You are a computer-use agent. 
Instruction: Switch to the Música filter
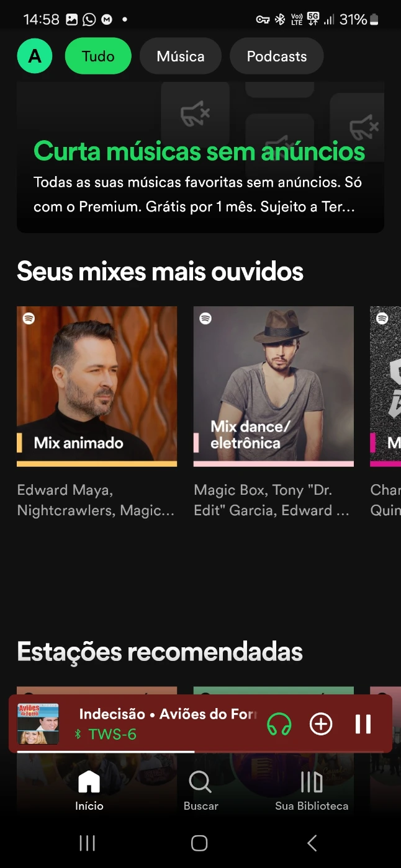tap(181, 56)
